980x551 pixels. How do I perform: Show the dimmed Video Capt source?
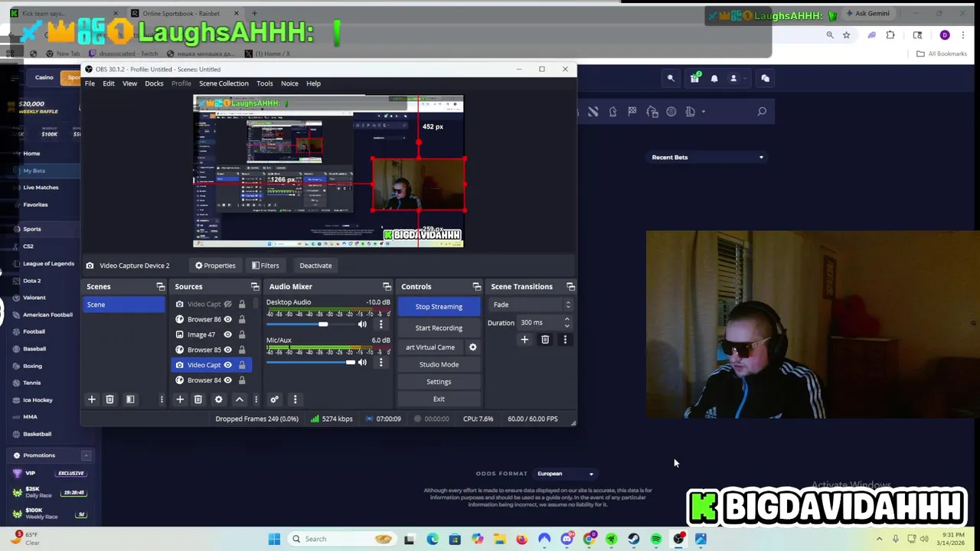(227, 305)
